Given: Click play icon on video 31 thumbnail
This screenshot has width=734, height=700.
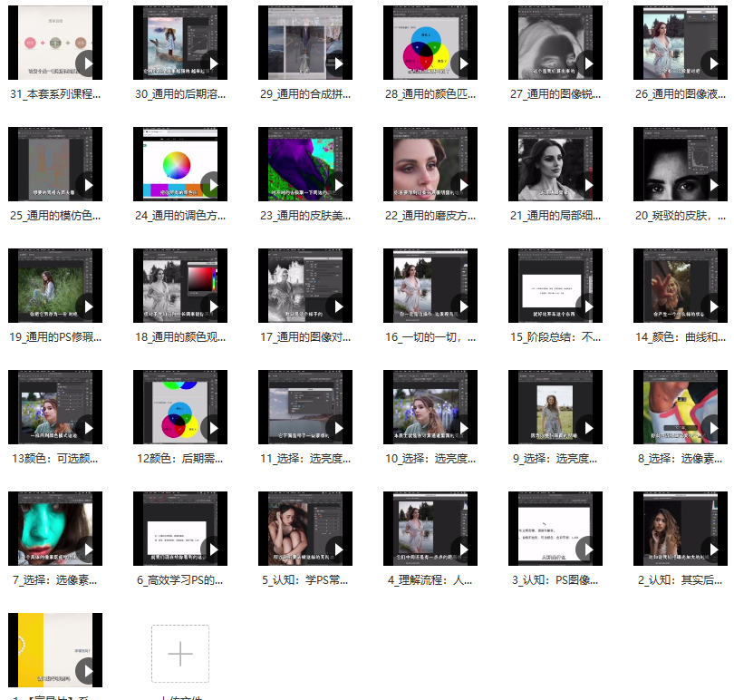Looking at the screenshot, I should coord(88,63).
